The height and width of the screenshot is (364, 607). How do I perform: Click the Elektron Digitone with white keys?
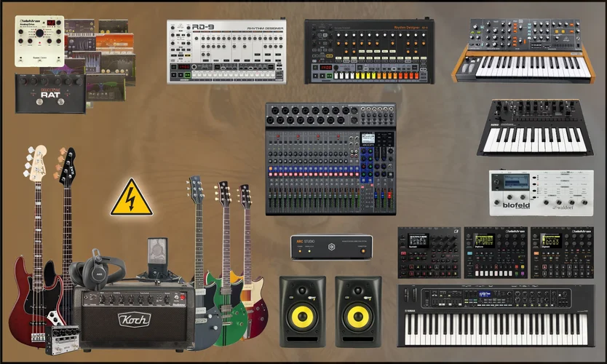point(496,253)
